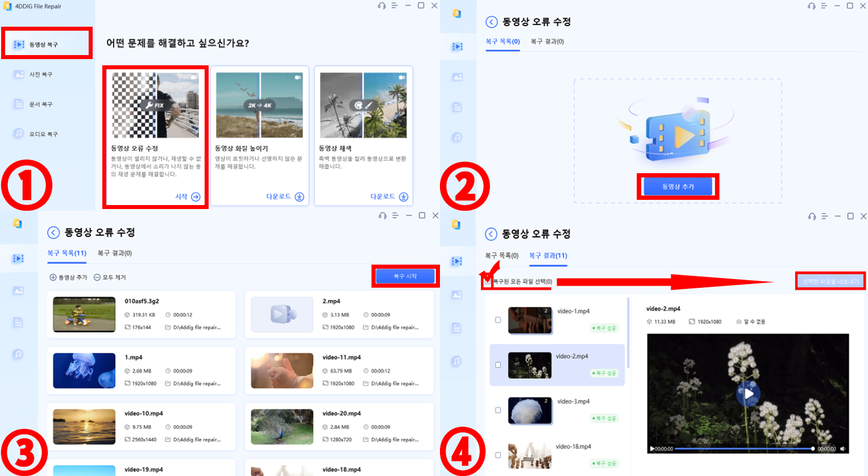Click the results list vertical scrollbar
The image size is (868, 476).
point(628,332)
